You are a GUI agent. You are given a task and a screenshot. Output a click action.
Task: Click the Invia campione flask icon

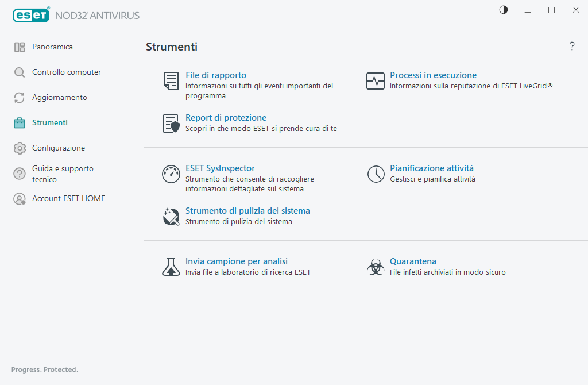pos(171,267)
